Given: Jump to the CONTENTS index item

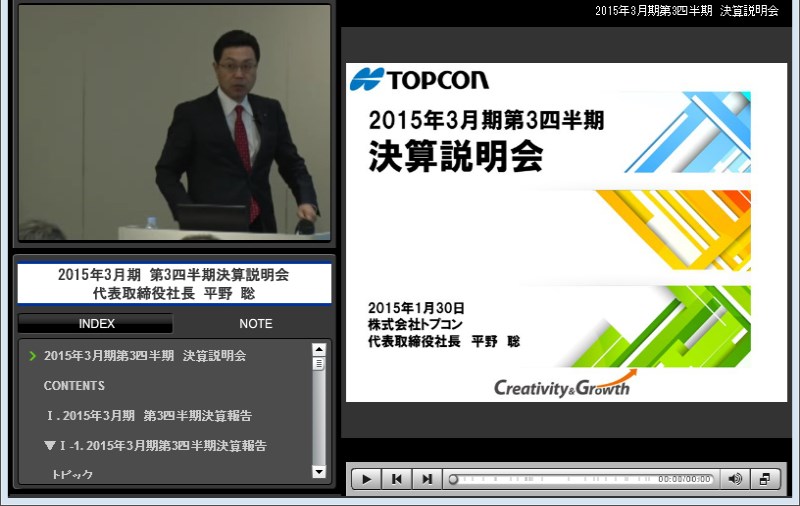Looking at the screenshot, I should tap(74, 386).
